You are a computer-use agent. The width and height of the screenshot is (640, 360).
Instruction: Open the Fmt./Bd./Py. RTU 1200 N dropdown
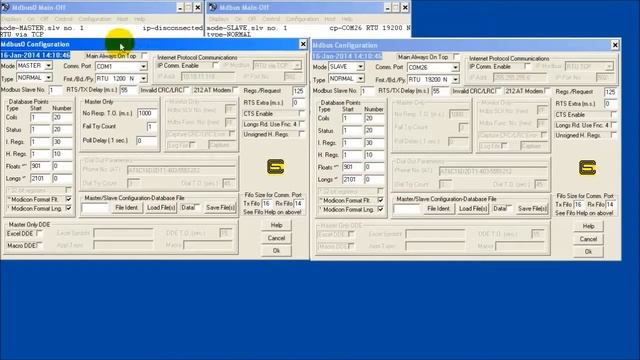point(143,78)
